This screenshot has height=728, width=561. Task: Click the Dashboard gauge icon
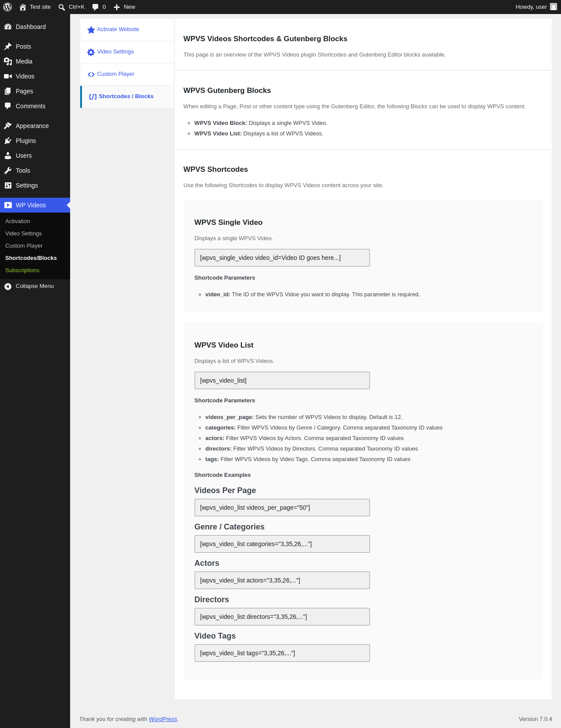8,27
